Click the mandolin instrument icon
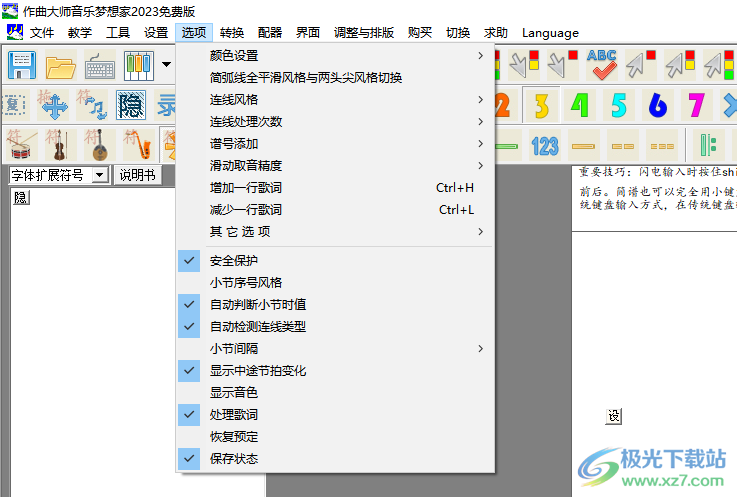Image resolution: width=737 pixels, height=497 pixels. click(x=99, y=145)
